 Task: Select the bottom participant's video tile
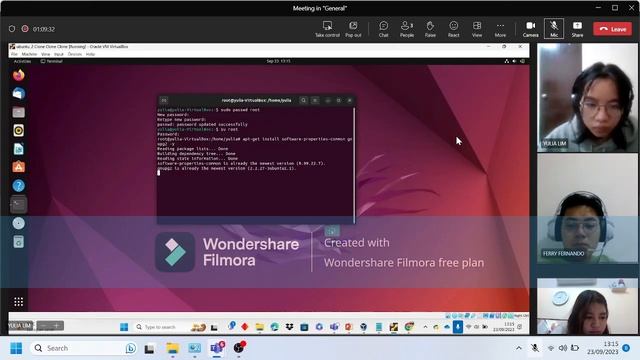click(587, 307)
